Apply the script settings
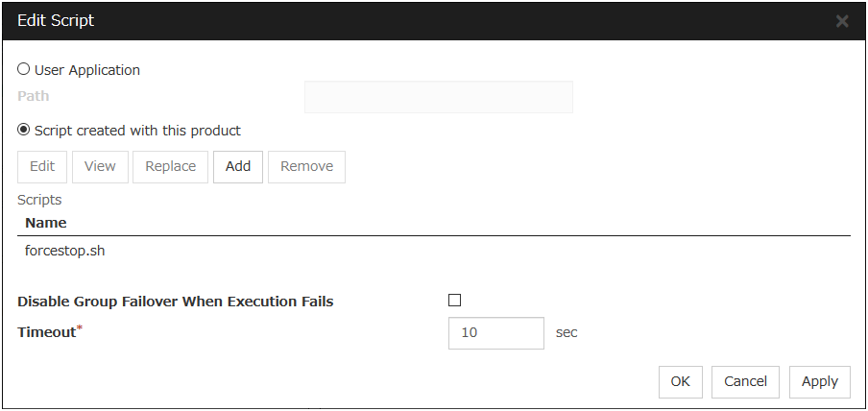The width and height of the screenshot is (868, 411). pyautogui.click(x=819, y=381)
